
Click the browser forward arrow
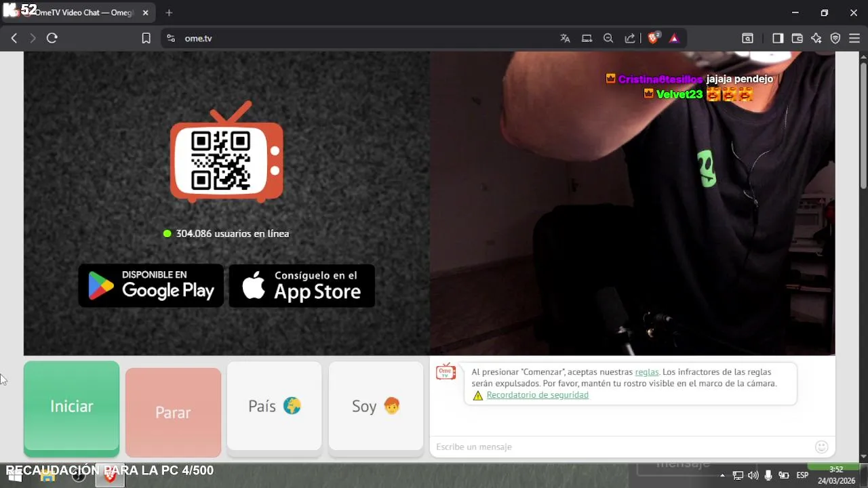(33, 39)
